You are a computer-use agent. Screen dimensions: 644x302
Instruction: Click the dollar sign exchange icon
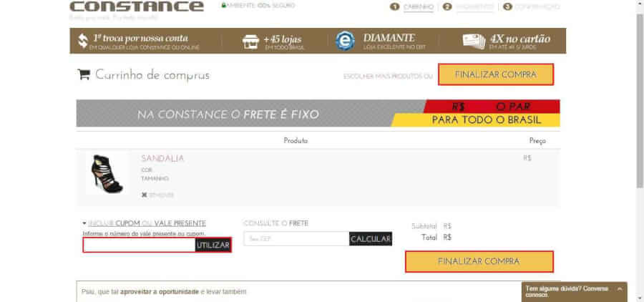click(83, 41)
